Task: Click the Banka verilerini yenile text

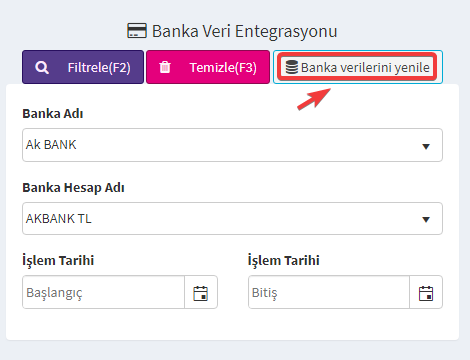Action: coord(365,68)
